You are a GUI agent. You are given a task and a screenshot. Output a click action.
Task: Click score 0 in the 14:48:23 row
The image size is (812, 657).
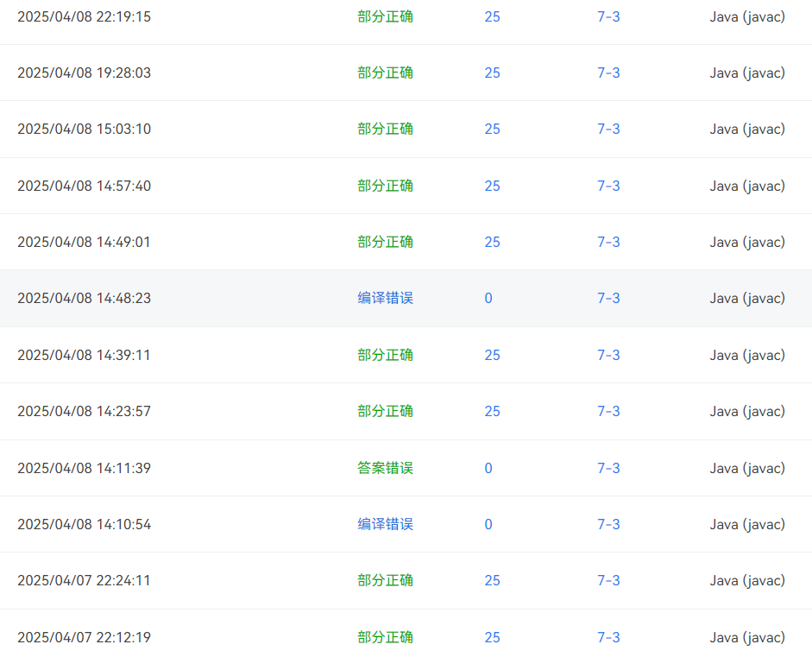488,298
